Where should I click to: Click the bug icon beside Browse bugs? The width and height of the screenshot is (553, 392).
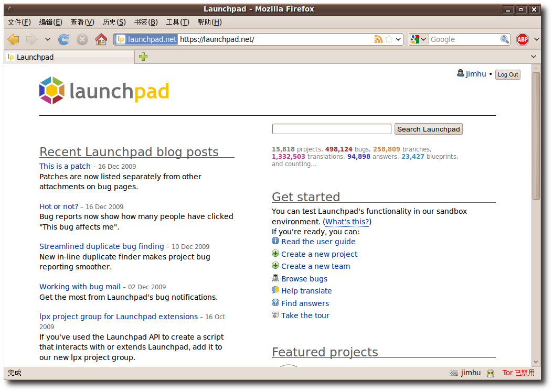coord(275,278)
